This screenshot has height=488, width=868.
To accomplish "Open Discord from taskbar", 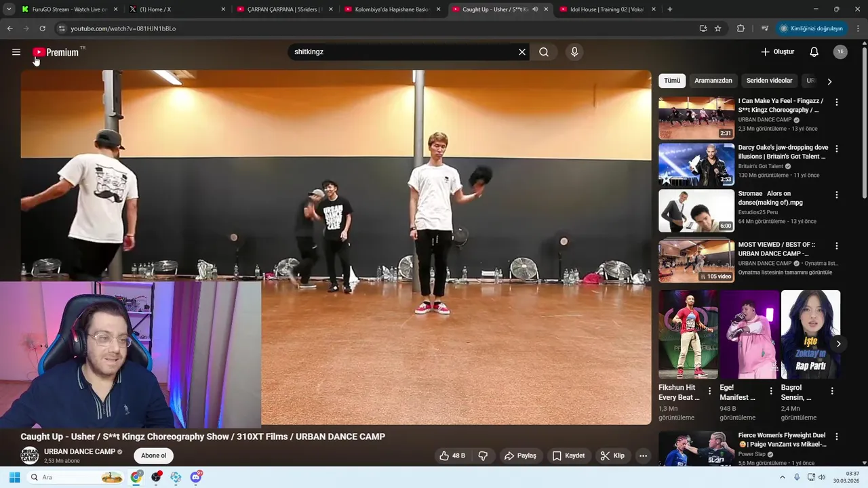I will [196, 477].
